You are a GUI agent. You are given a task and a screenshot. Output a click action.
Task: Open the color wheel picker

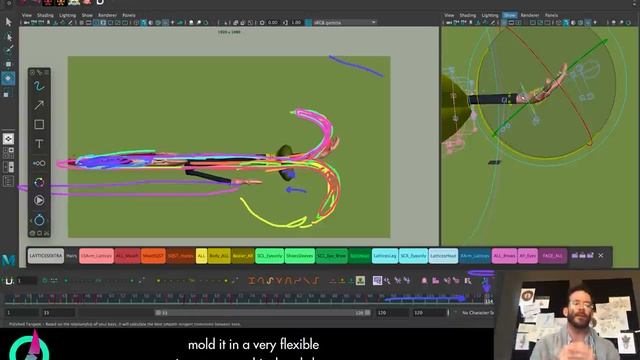point(39,182)
